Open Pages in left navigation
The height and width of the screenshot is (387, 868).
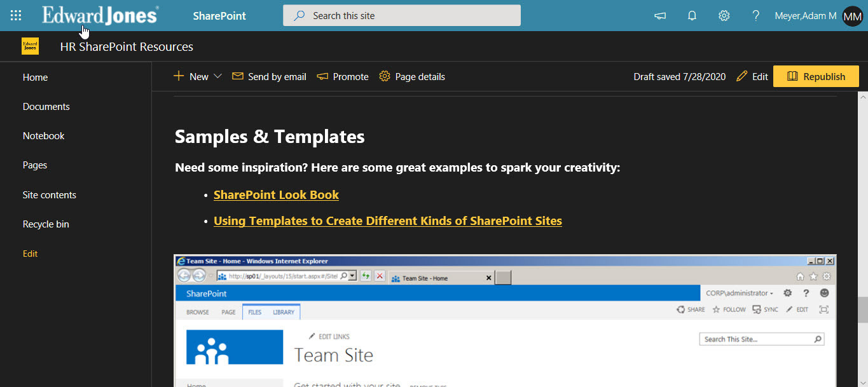point(35,165)
